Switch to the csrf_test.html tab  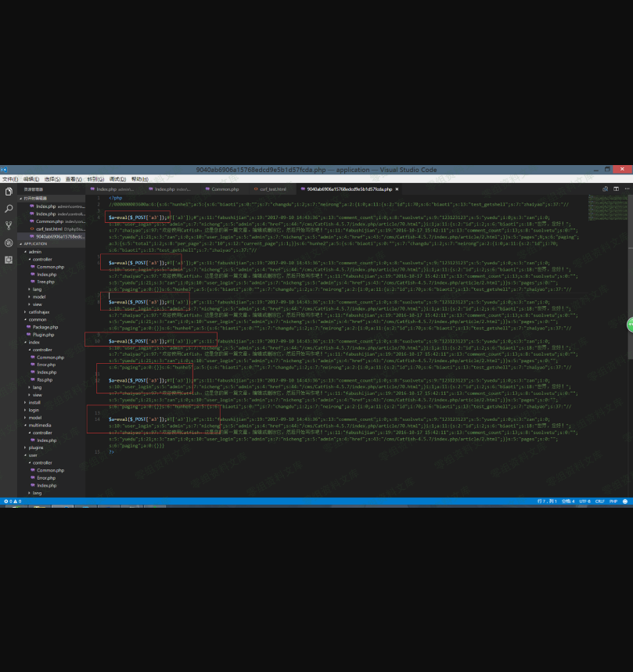pos(272,189)
